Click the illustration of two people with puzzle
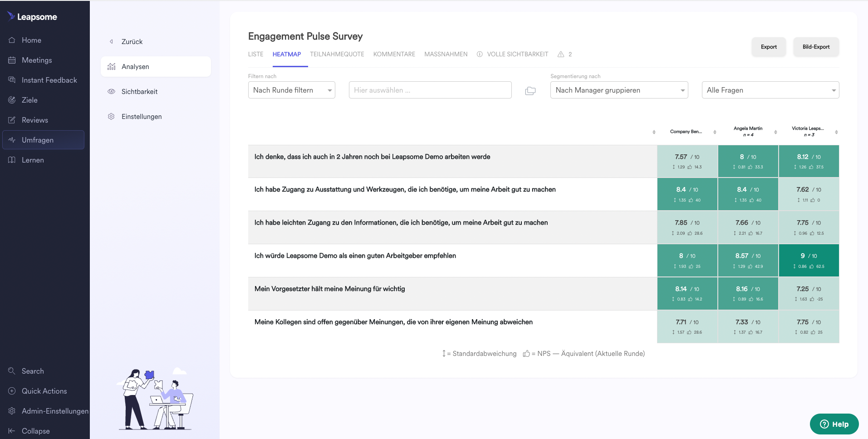 (155, 399)
